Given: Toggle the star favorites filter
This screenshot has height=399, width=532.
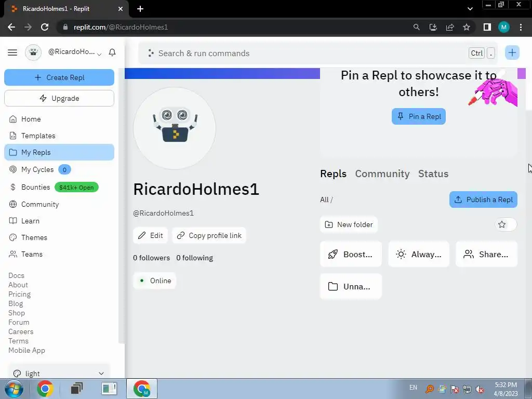Looking at the screenshot, I should [x=506, y=224].
